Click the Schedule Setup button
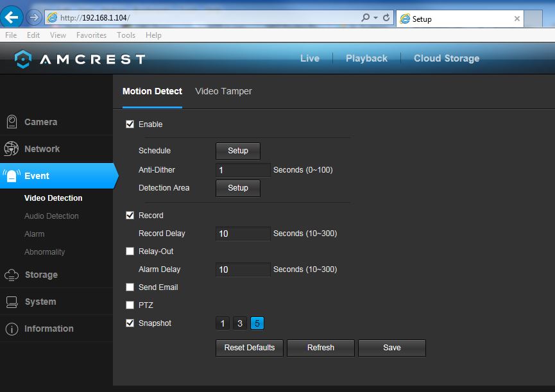Screen dimensions: 555x392 click(x=238, y=151)
